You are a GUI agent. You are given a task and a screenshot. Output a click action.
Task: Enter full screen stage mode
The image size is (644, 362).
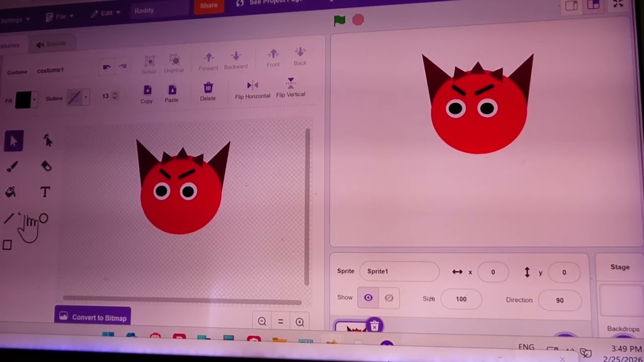[x=618, y=4]
